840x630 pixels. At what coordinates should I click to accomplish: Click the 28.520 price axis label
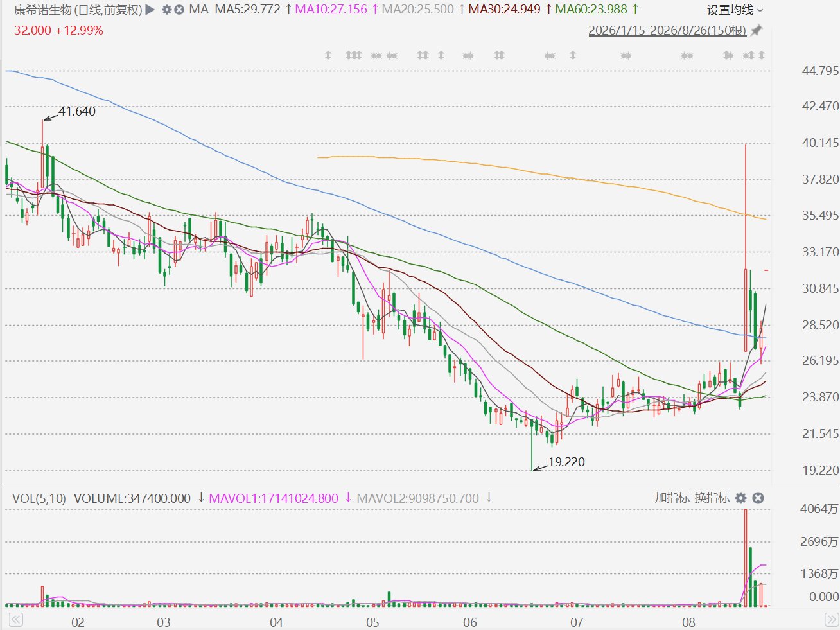coord(820,325)
